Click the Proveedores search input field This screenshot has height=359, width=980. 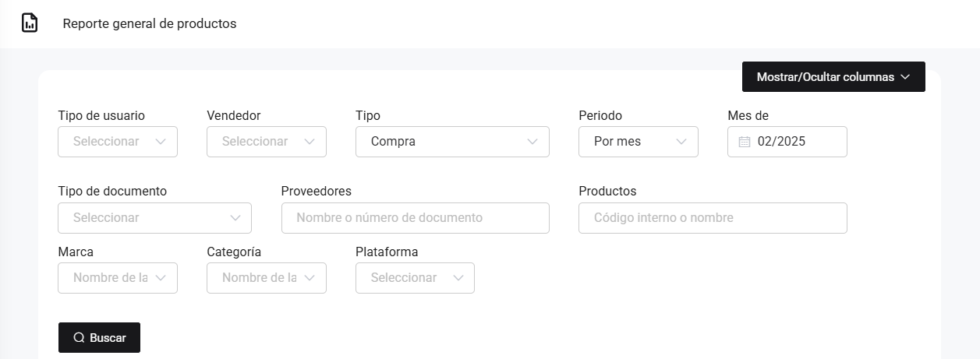point(415,218)
